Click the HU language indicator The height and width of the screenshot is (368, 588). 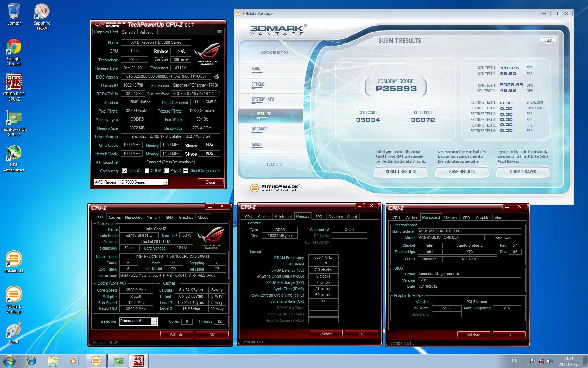[x=514, y=360]
